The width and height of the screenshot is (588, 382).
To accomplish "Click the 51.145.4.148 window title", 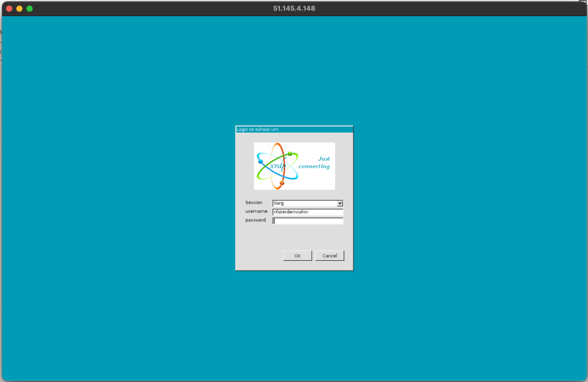I will point(294,8).
